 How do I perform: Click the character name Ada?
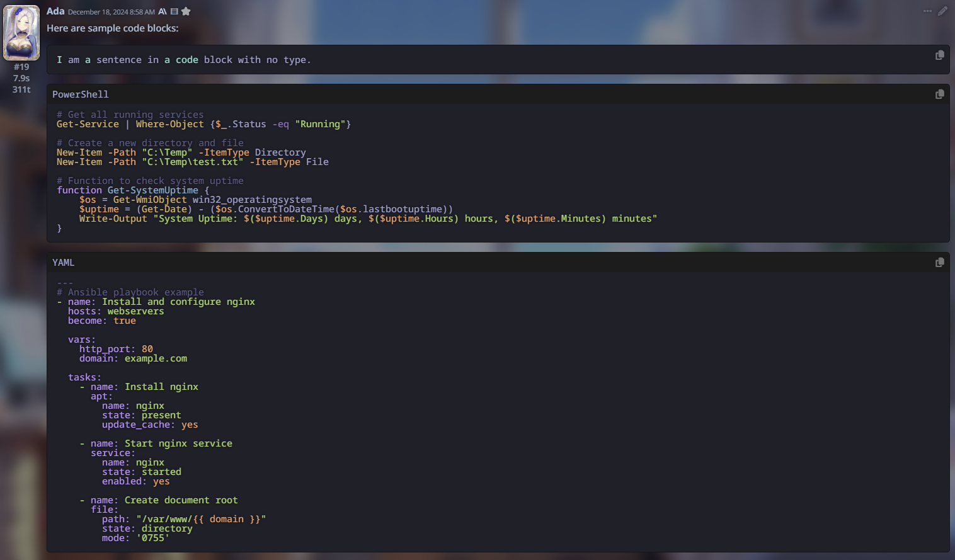55,11
